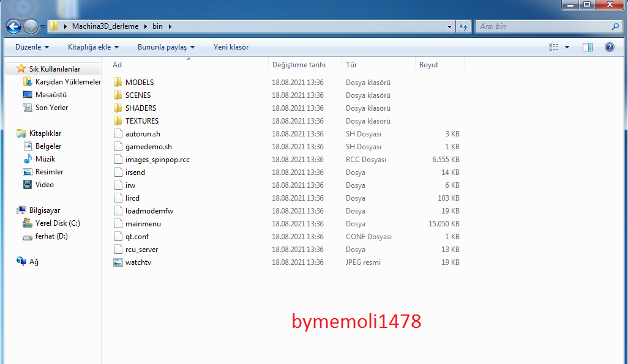Click the Müzik note icon
628x364 pixels.
[27, 159]
